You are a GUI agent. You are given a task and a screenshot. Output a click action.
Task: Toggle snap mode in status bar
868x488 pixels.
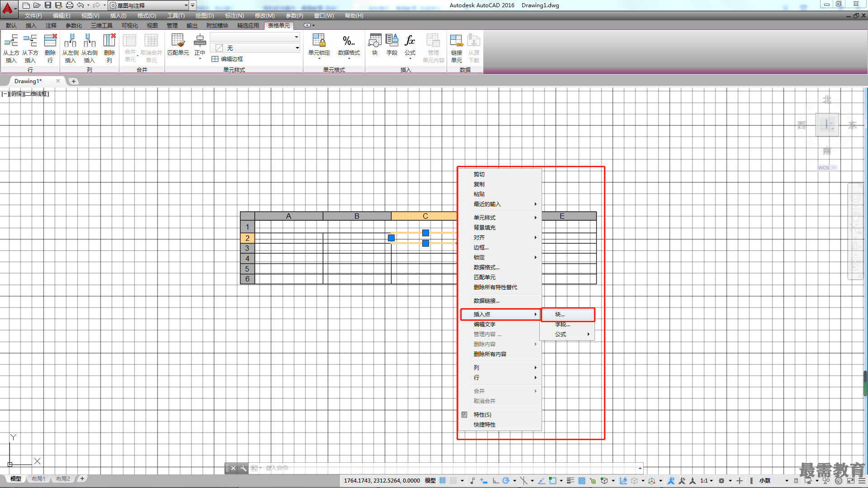(x=453, y=481)
